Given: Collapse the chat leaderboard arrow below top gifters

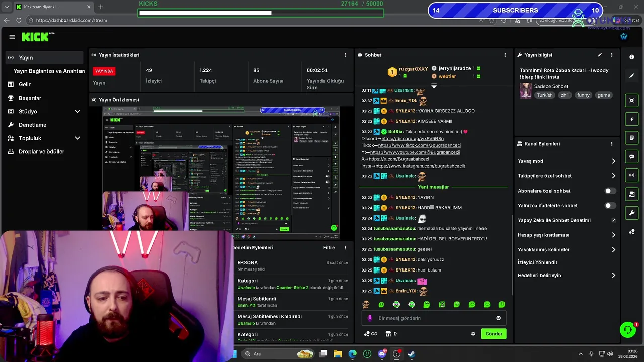Looking at the screenshot, I should pos(434,86).
